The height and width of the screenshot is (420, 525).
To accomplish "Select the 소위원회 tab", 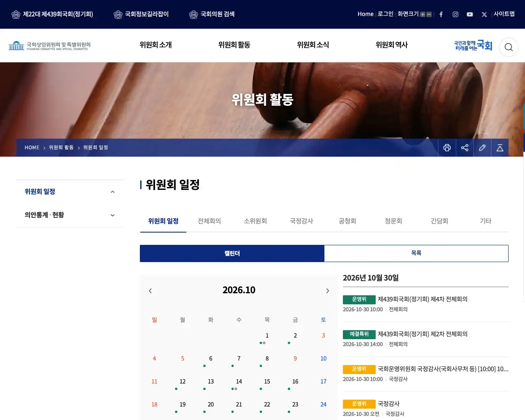I will pos(255,221).
